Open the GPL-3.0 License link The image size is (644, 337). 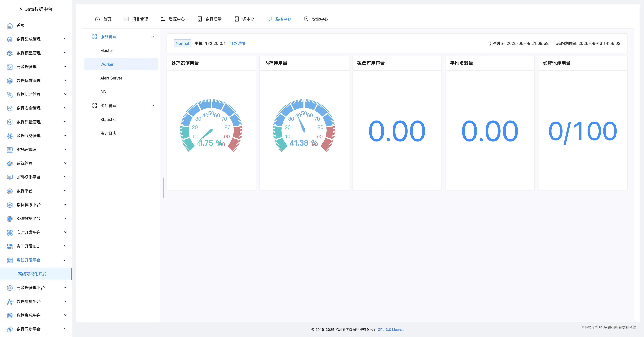391,330
